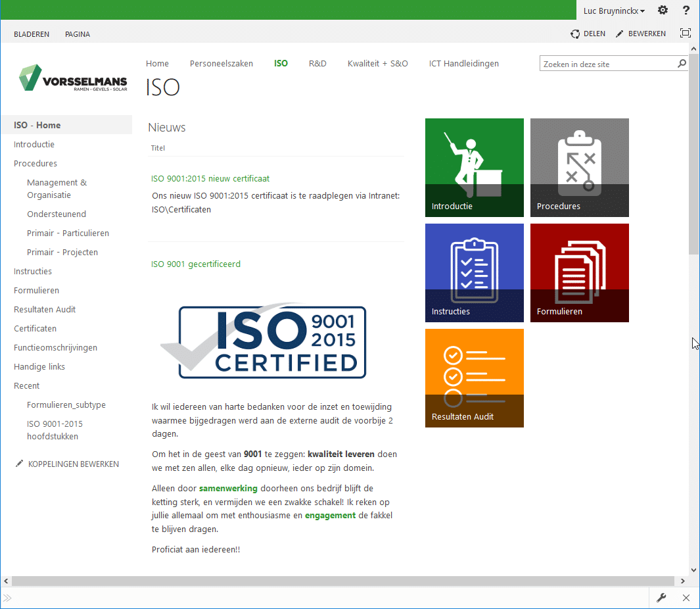Open the Introductie tile
700x609 pixels.
pyautogui.click(x=474, y=168)
